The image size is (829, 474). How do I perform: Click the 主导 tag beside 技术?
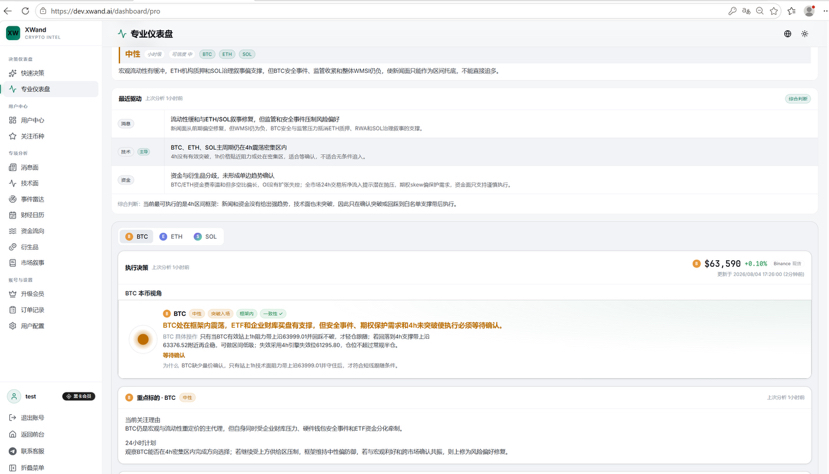click(144, 152)
